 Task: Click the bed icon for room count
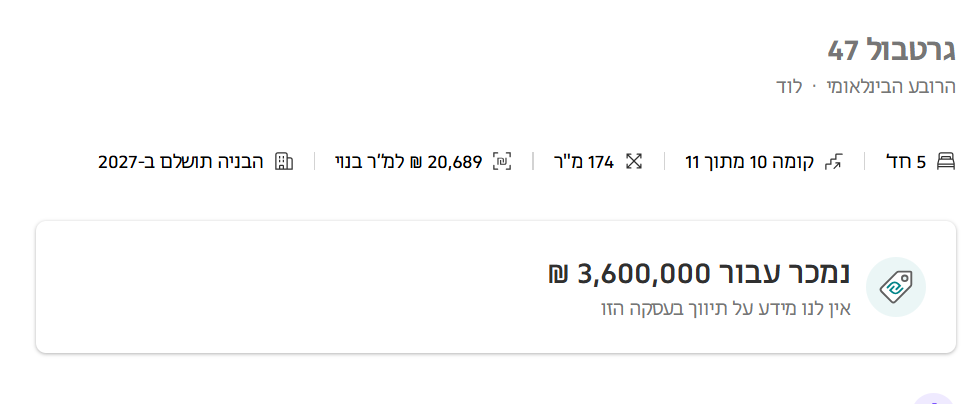click(x=946, y=161)
